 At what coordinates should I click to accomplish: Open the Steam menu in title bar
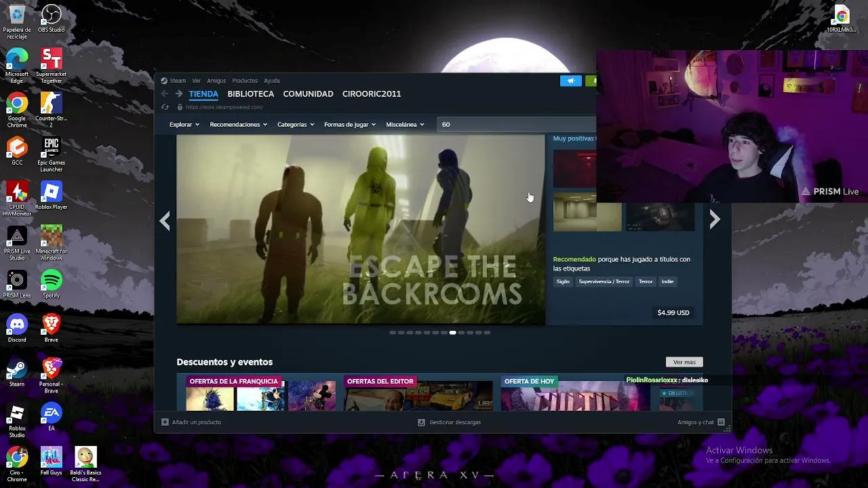[178, 81]
